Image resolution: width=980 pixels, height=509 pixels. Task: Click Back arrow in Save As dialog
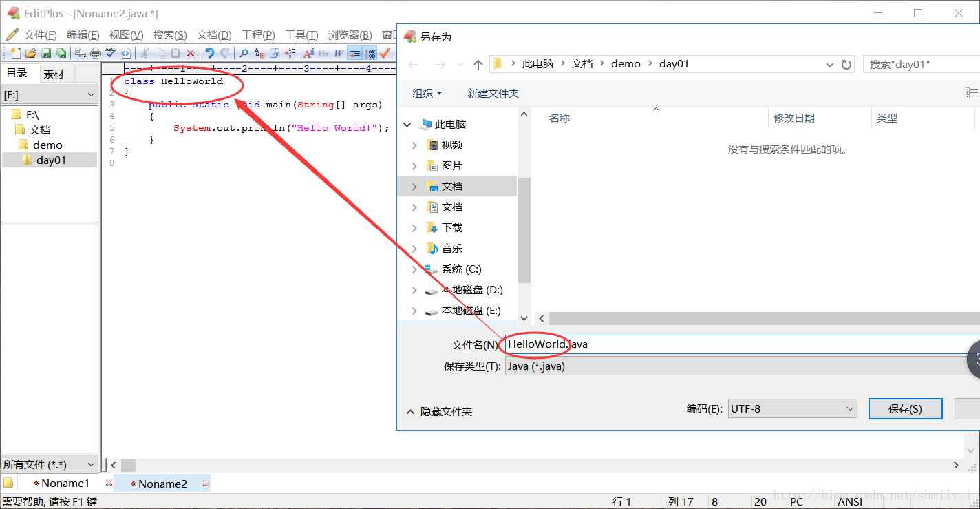tap(414, 64)
